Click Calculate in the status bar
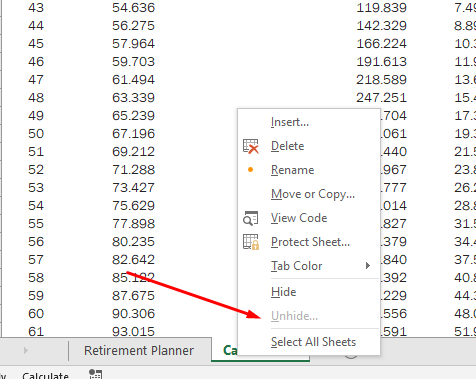Viewport: 476px width, 379px height. pos(45,375)
